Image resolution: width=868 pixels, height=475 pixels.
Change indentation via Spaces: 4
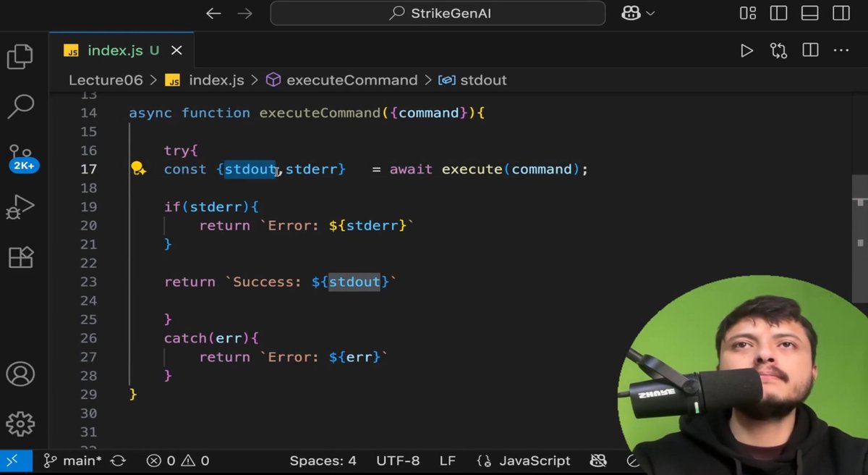click(x=323, y=461)
